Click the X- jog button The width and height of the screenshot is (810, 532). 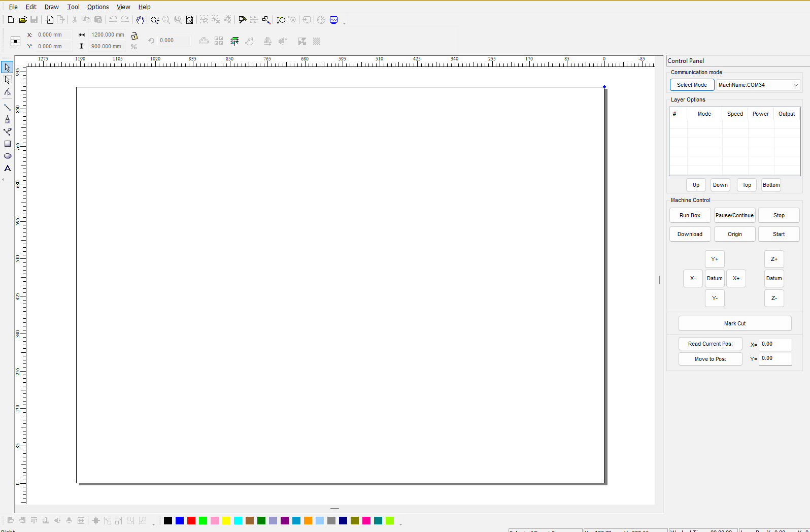(x=693, y=278)
